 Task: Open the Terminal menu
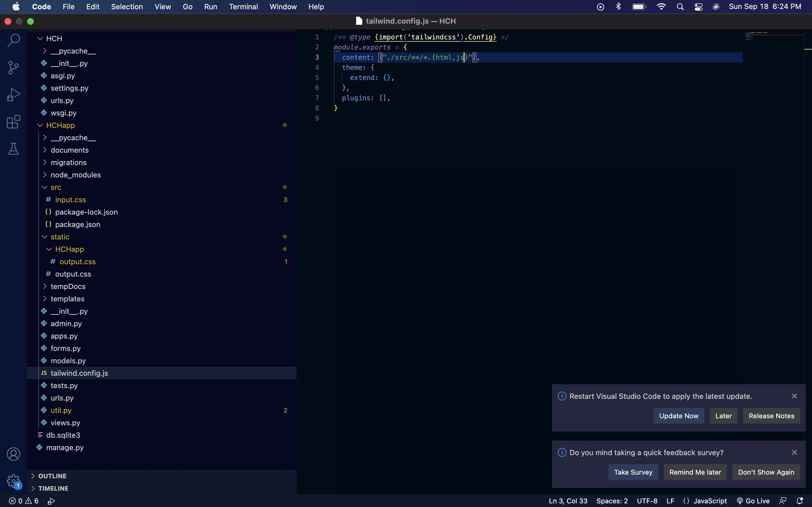[243, 7]
